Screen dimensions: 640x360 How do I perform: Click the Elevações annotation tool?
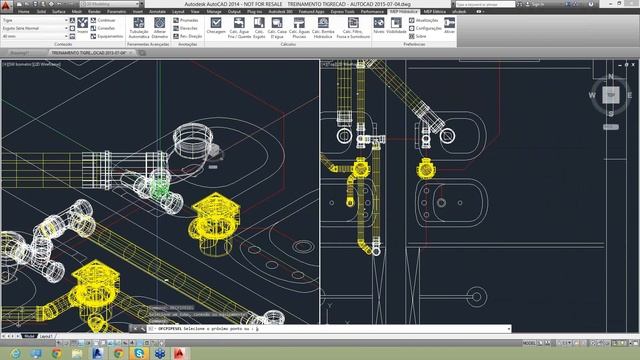coord(186,28)
